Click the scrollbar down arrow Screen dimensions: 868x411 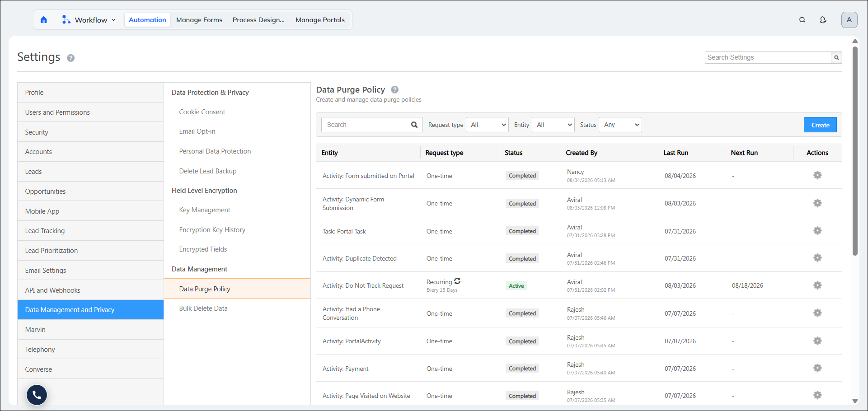(x=855, y=401)
